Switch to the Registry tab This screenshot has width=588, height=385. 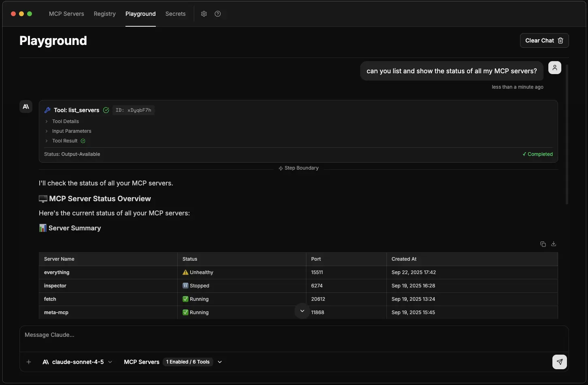tap(104, 13)
